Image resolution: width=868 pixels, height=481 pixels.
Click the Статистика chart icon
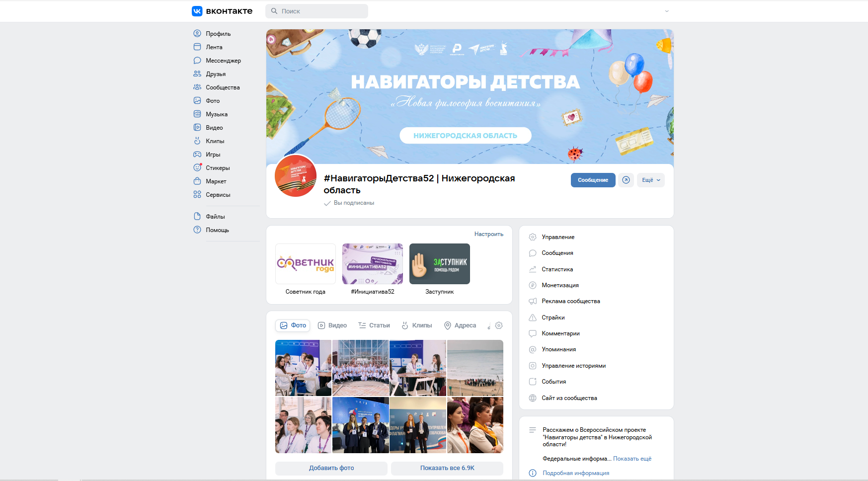click(533, 269)
